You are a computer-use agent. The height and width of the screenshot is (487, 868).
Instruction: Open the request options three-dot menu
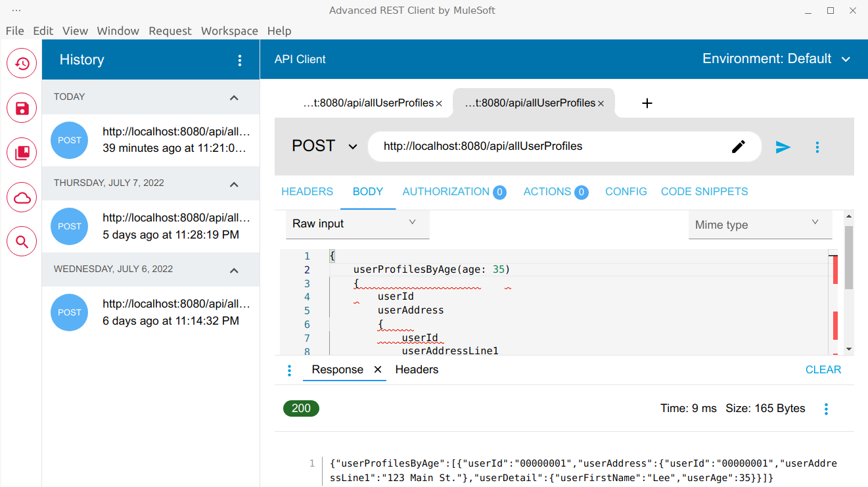[x=817, y=147]
